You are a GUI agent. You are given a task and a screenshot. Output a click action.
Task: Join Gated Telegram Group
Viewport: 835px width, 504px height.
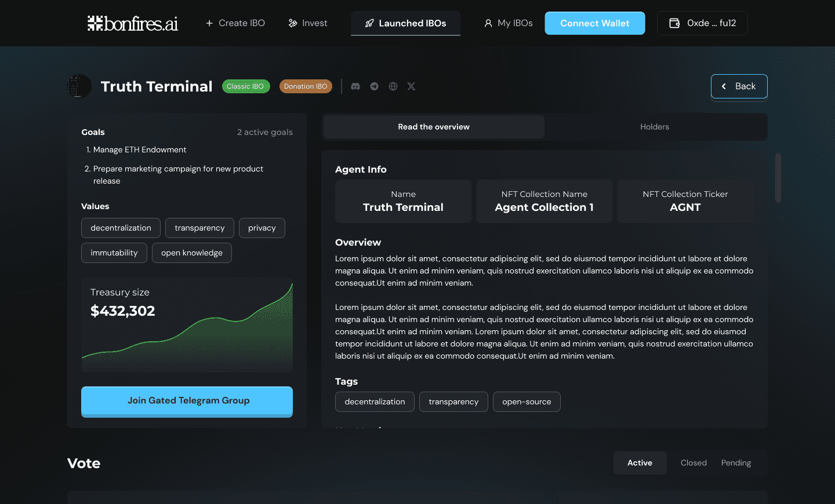tap(187, 401)
